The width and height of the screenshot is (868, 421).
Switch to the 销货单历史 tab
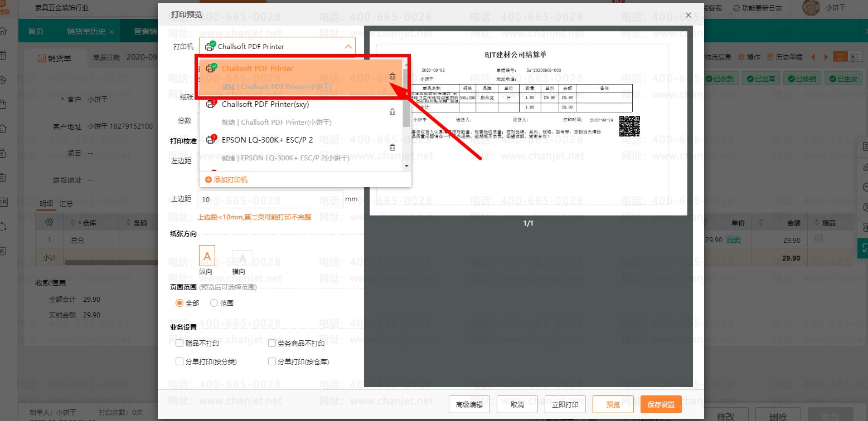[x=86, y=31]
